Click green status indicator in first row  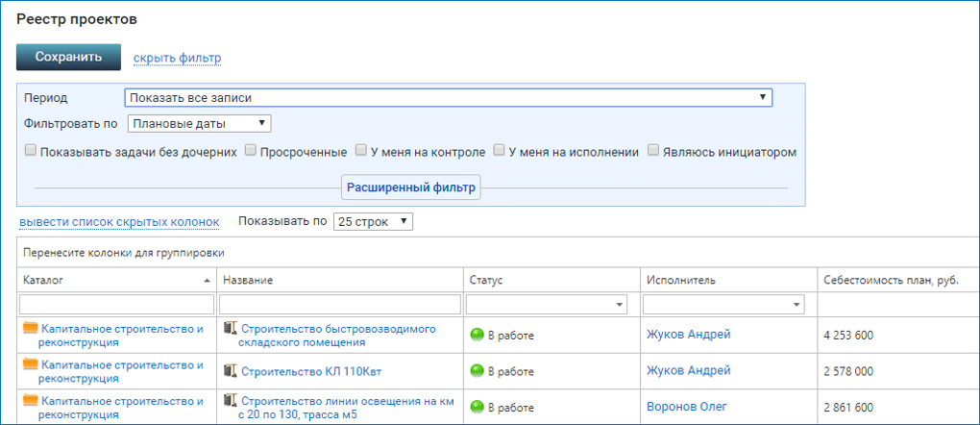[x=477, y=335]
